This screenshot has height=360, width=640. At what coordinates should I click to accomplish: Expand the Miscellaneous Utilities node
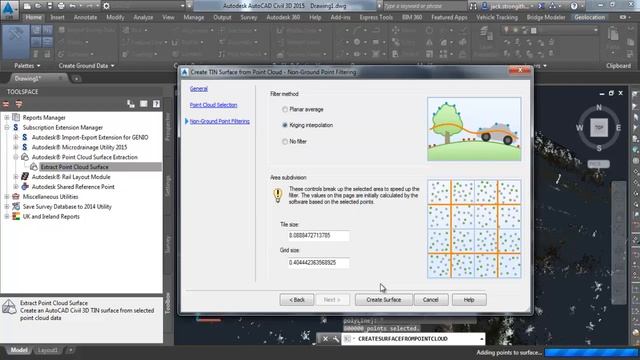(x=7, y=197)
